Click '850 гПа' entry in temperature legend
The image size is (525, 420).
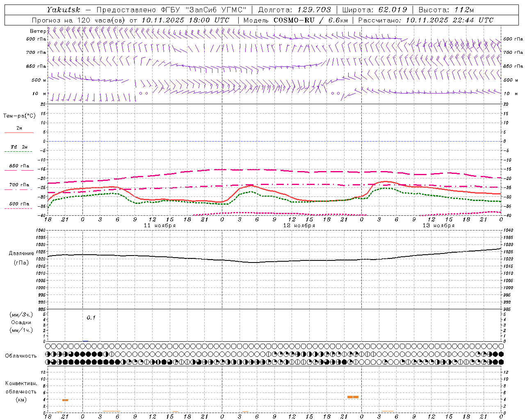[19, 166]
